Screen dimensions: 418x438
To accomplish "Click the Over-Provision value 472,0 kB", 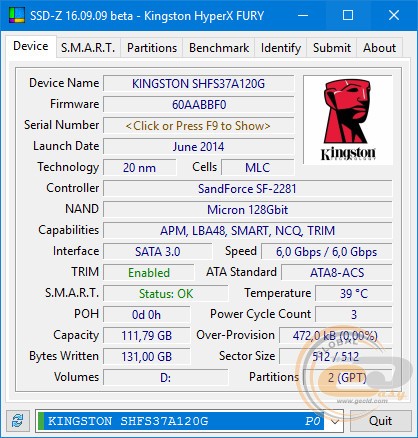I will [335, 336].
